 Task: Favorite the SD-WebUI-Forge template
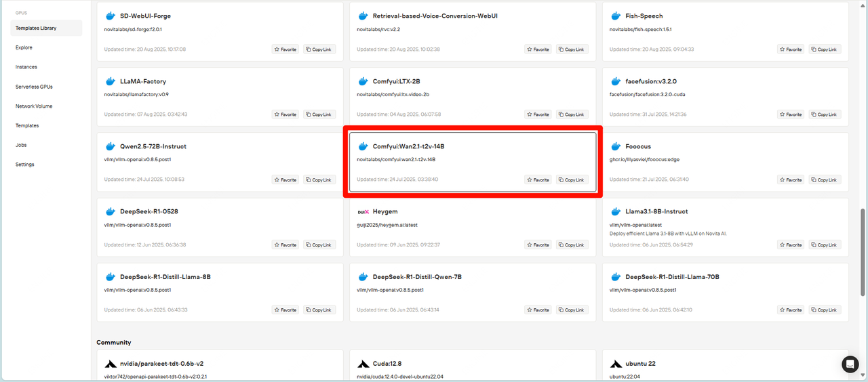click(285, 49)
